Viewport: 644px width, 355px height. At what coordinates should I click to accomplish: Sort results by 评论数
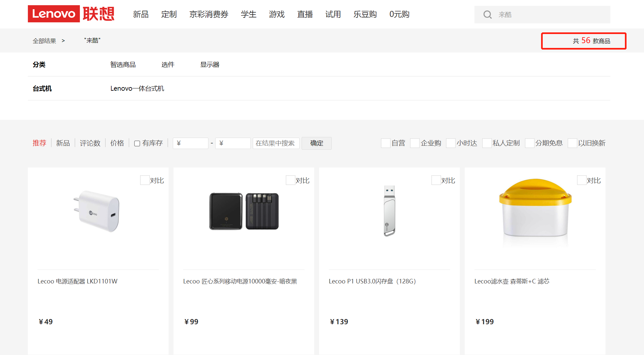click(90, 143)
